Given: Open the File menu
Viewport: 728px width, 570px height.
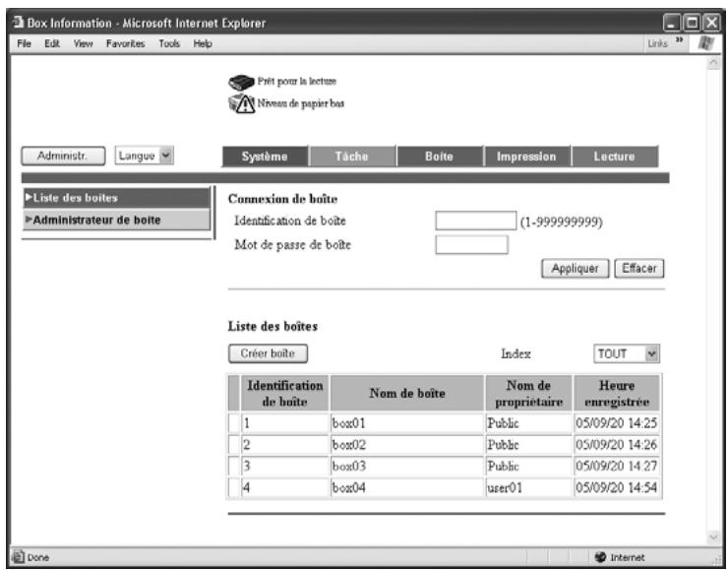Looking at the screenshot, I should coord(25,43).
